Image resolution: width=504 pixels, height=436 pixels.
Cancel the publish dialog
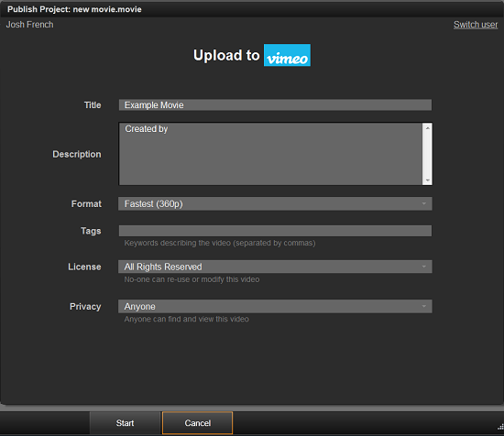[197, 423]
